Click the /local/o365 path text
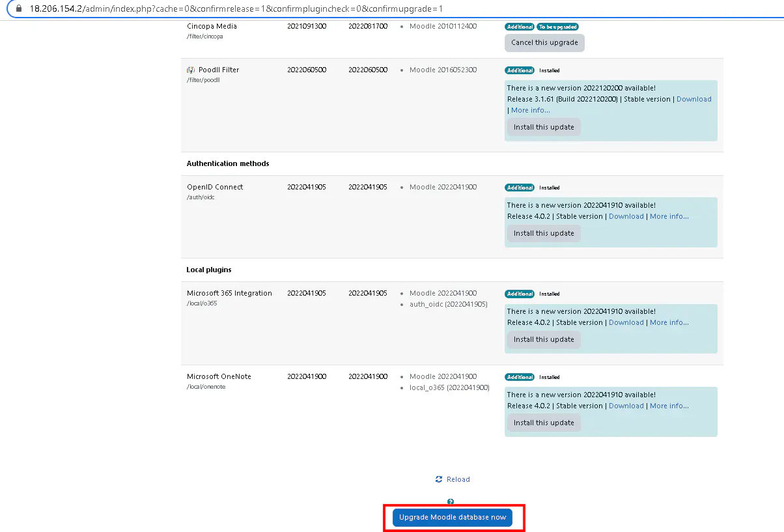The height and width of the screenshot is (532, 784). (202, 303)
